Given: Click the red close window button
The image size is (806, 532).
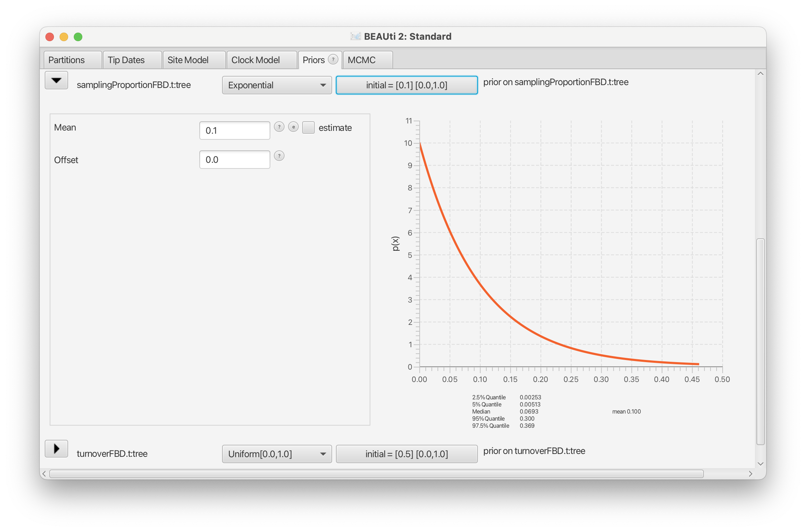Looking at the screenshot, I should click(x=50, y=37).
